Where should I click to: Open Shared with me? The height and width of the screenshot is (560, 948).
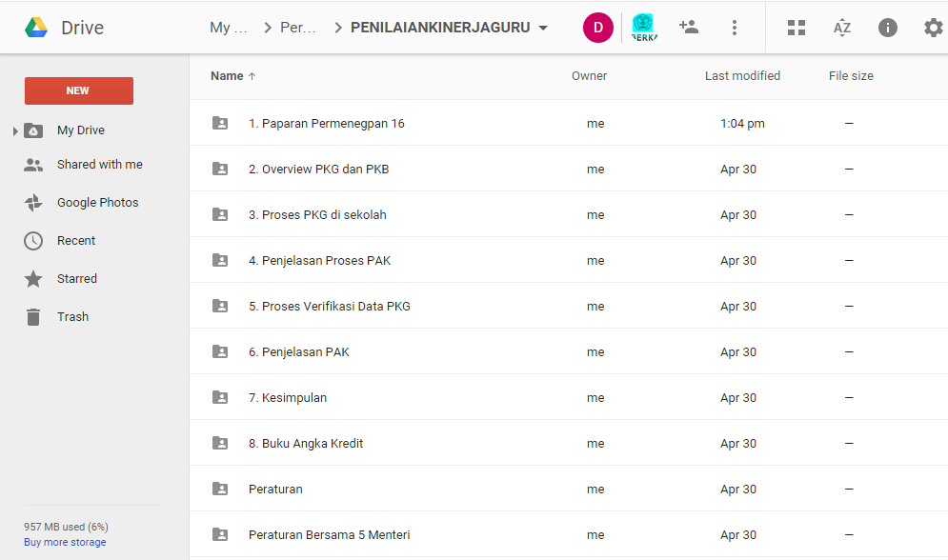pyautogui.click(x=100, y=165)
